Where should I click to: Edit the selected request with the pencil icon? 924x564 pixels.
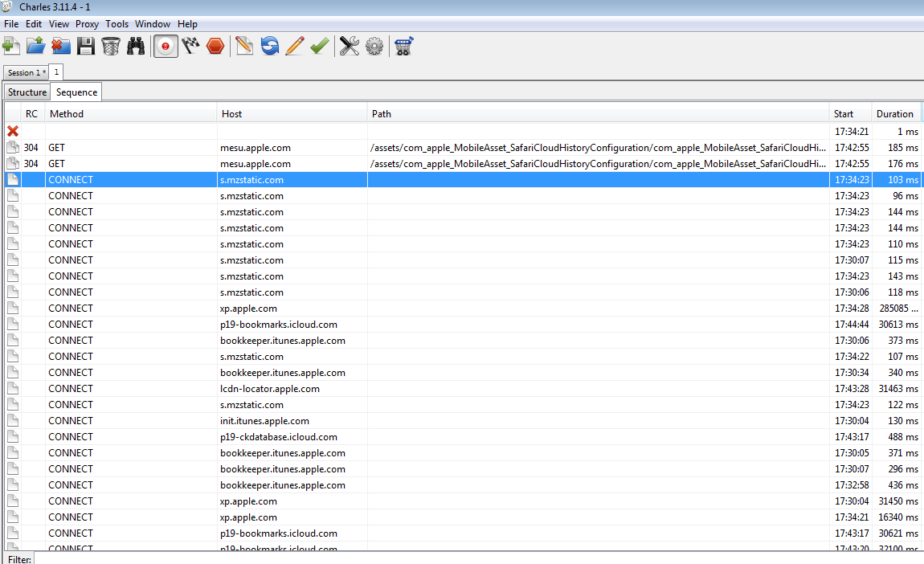coord(295,46)
